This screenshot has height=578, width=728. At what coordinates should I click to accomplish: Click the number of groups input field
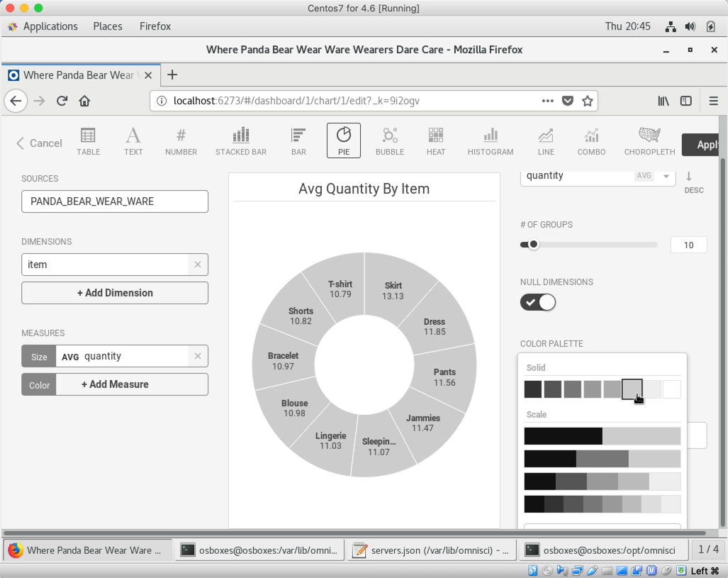(x=688, y=245)
